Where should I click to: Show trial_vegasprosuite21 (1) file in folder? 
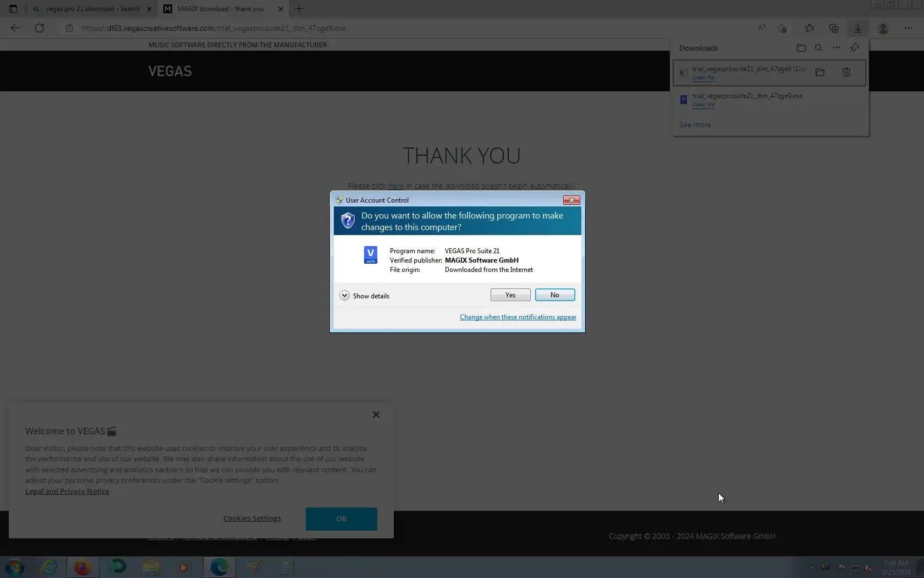820,72
